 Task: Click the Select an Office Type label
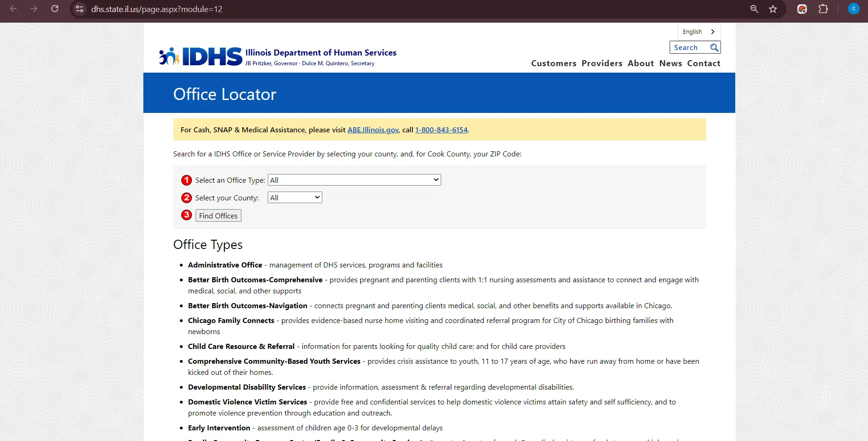pyautogui.click(x=230, y=180)
